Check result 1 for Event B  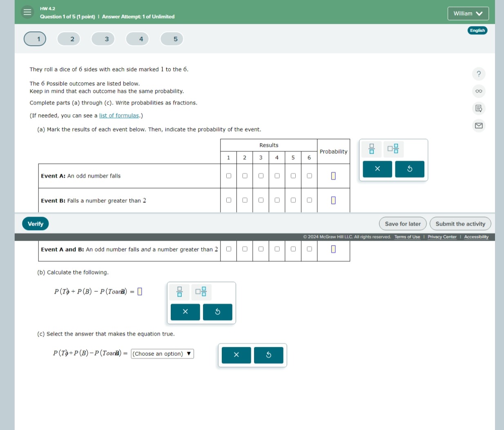pyautogui.click(x=229, y=200)
